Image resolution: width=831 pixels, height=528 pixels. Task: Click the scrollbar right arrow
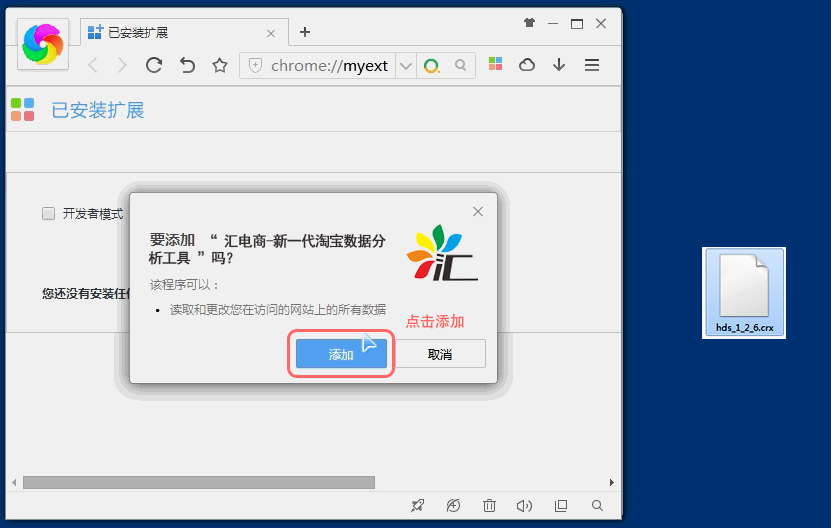point(612,482)
